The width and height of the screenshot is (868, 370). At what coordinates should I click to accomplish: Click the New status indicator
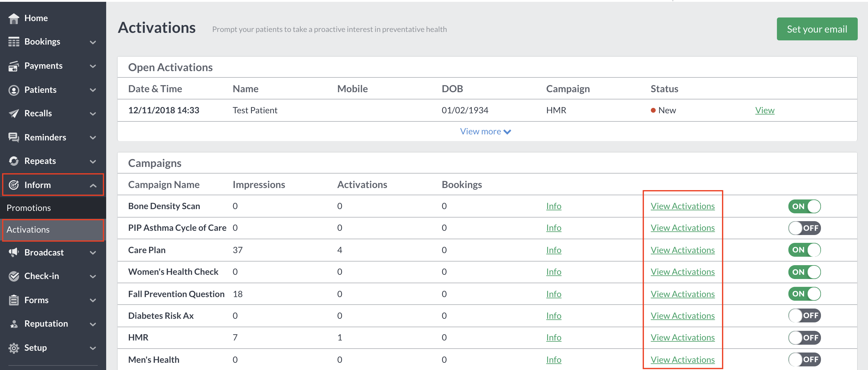point(663,111)
